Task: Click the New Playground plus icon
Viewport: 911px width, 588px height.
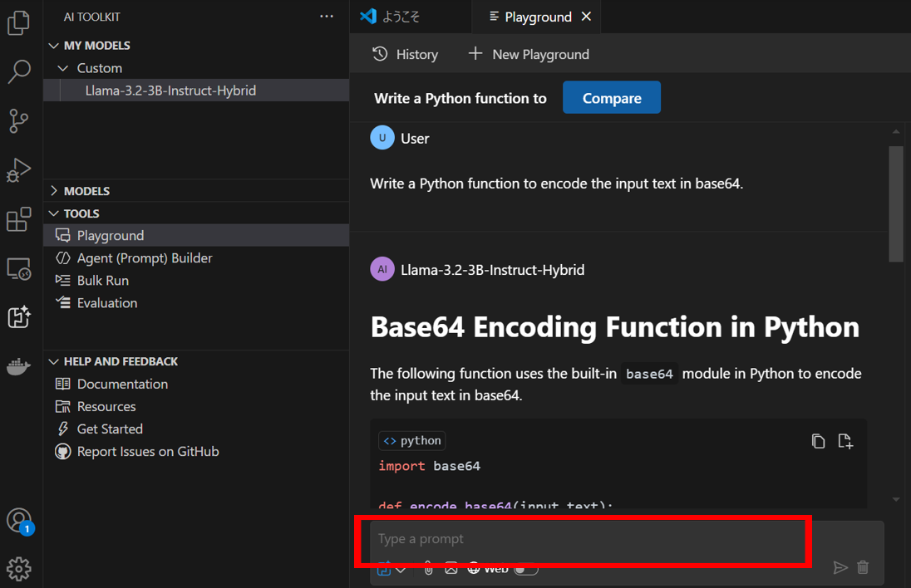Action: tap(475, 53)
